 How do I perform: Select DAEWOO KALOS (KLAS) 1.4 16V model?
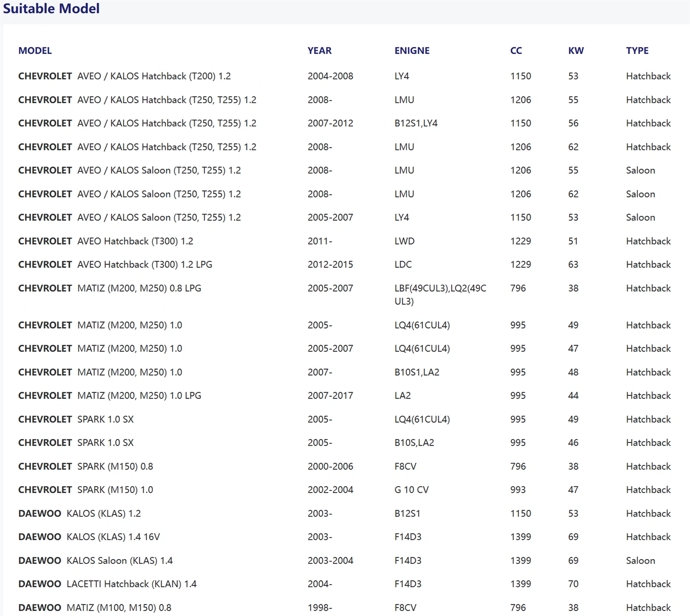[x=89, y=537]
